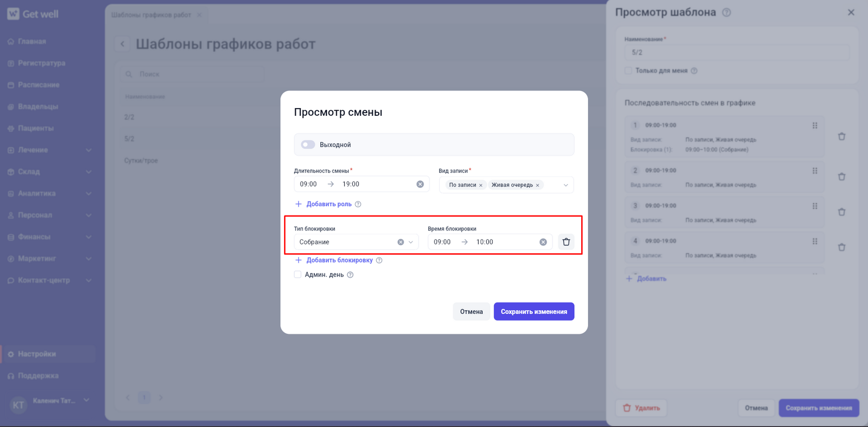Open shift 1 card 09:00-19:00
The width and height of the screenshot is (868, 427).
[x=724, y=137]
